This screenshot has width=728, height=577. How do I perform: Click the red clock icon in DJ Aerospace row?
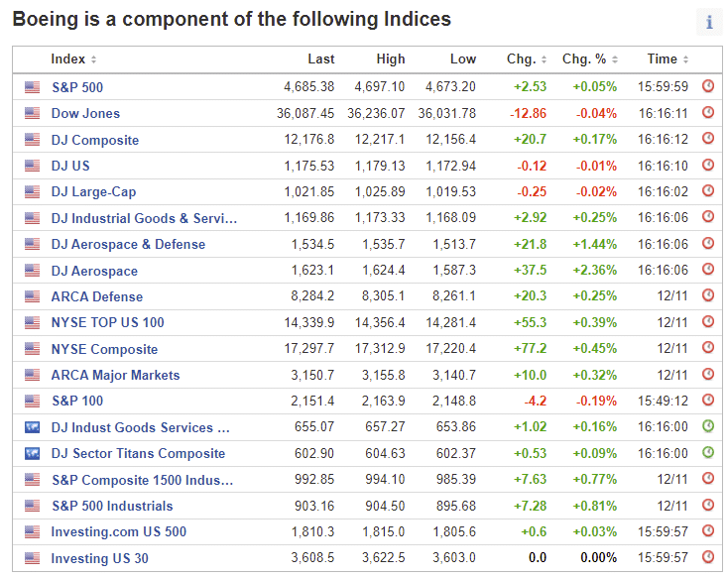tap(708, 270)
